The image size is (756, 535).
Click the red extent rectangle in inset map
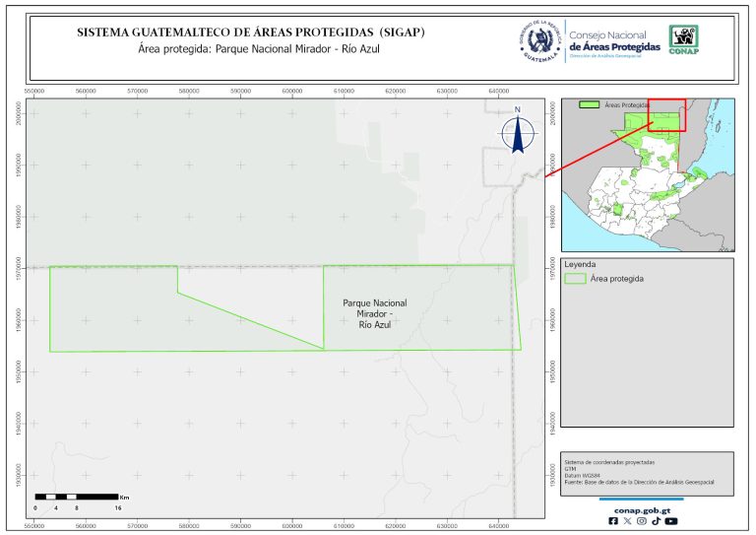[x=667, y=113]
